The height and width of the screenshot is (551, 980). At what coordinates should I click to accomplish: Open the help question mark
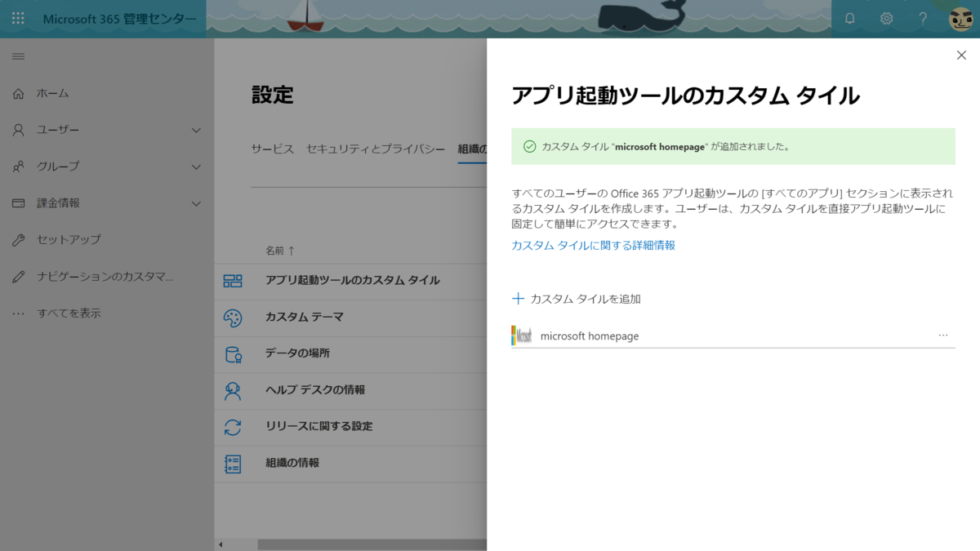coord(923,18)
